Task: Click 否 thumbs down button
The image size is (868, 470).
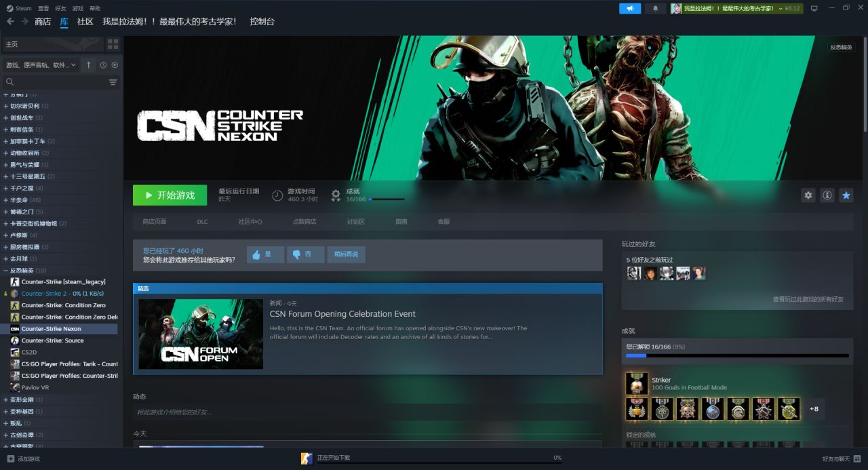Action: point(305,254)
